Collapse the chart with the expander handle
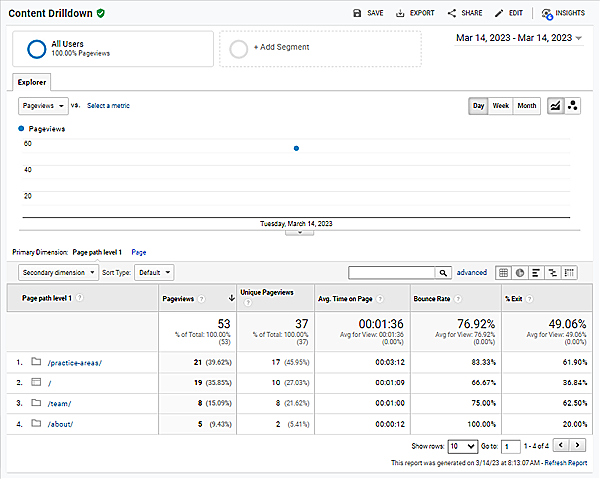 click(300, 233)
